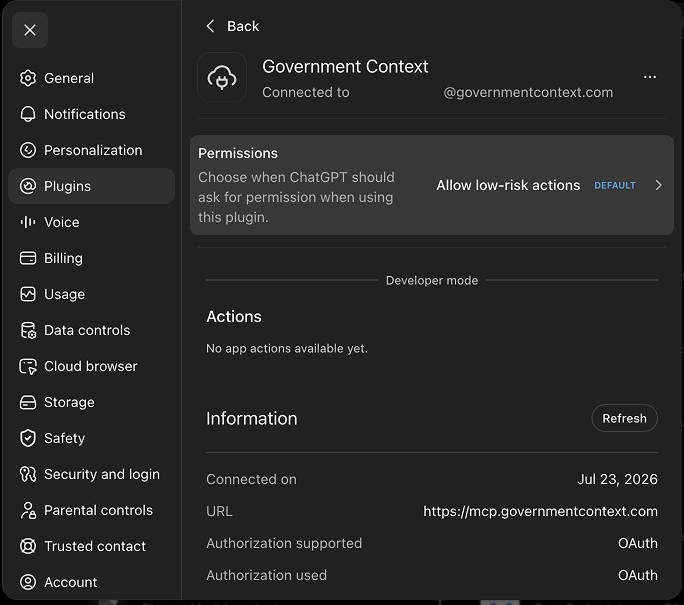Click the Data controls database icon
684x605 pixels.
[28, 330]
